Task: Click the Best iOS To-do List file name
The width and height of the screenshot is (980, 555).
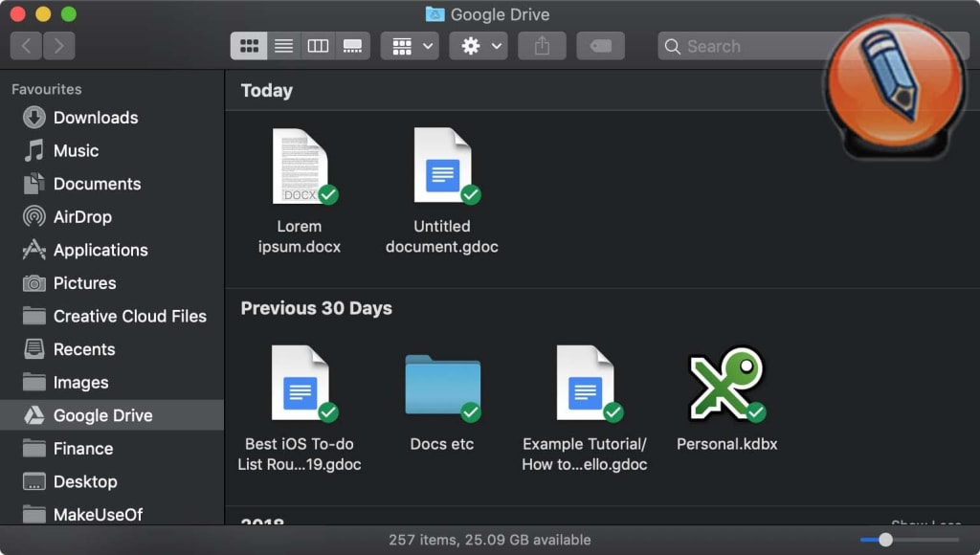Action: [x=300, y=454]
